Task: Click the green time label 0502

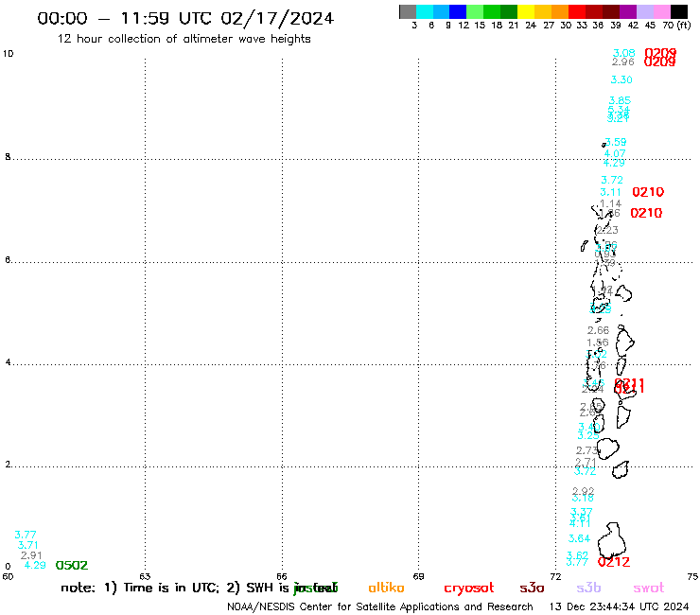Action: pyautogui.click(x=72, y=566)
